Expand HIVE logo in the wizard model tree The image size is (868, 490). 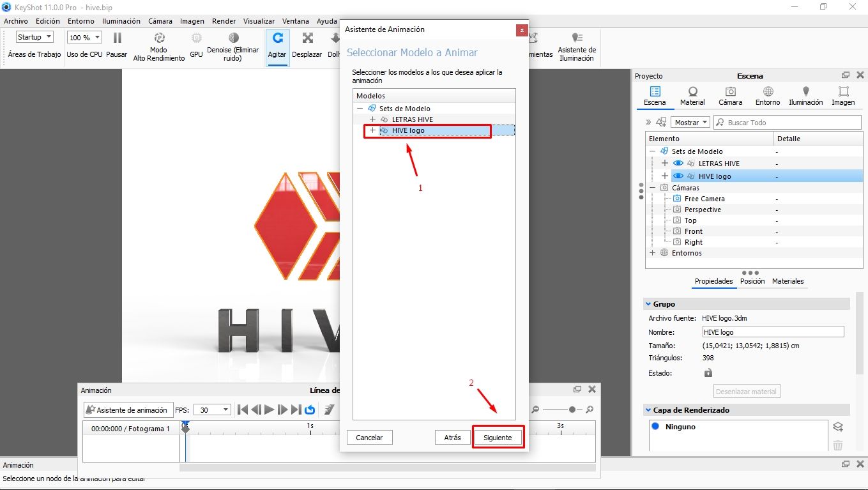[x=372, y=130]
